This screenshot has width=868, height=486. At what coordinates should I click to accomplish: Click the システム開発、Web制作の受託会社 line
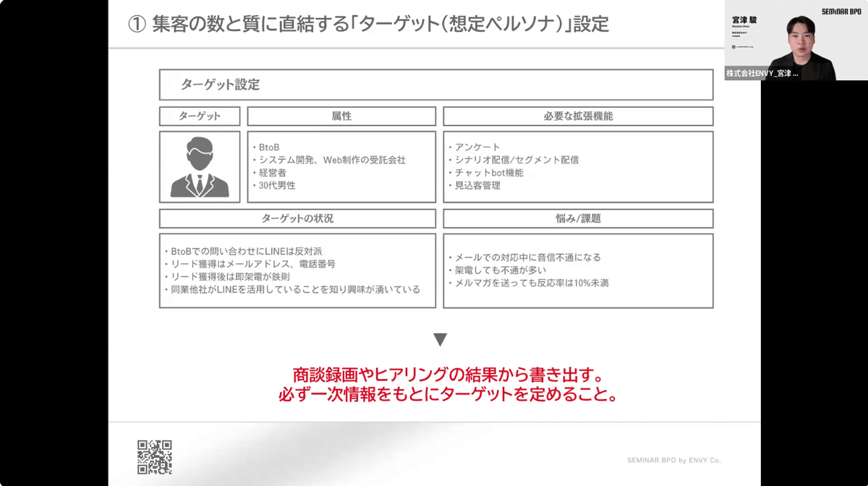(329, 160)
